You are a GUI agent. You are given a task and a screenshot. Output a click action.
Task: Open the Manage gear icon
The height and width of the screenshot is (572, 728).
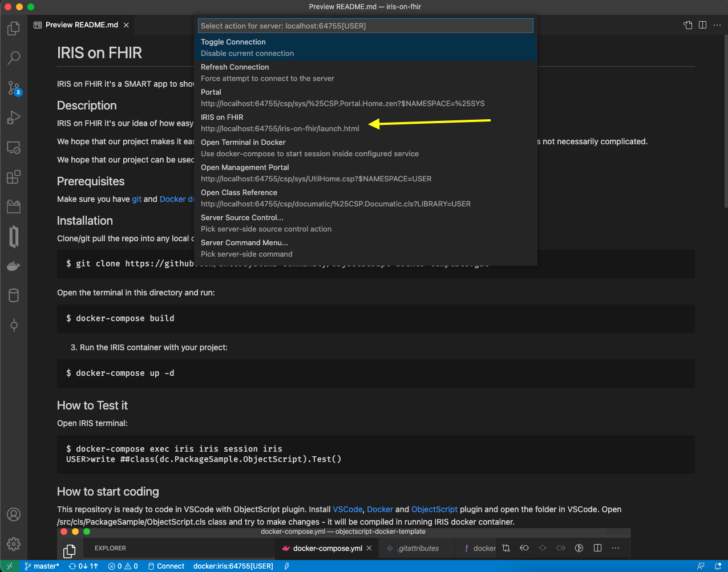point(14,544)
